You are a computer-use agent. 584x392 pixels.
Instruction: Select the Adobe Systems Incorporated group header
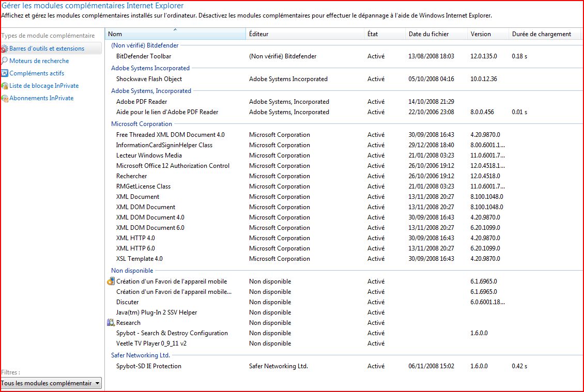point(150,68)
